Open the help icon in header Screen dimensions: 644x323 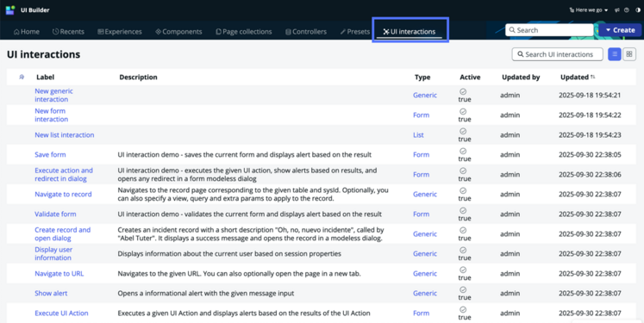[x=627, y=9]
